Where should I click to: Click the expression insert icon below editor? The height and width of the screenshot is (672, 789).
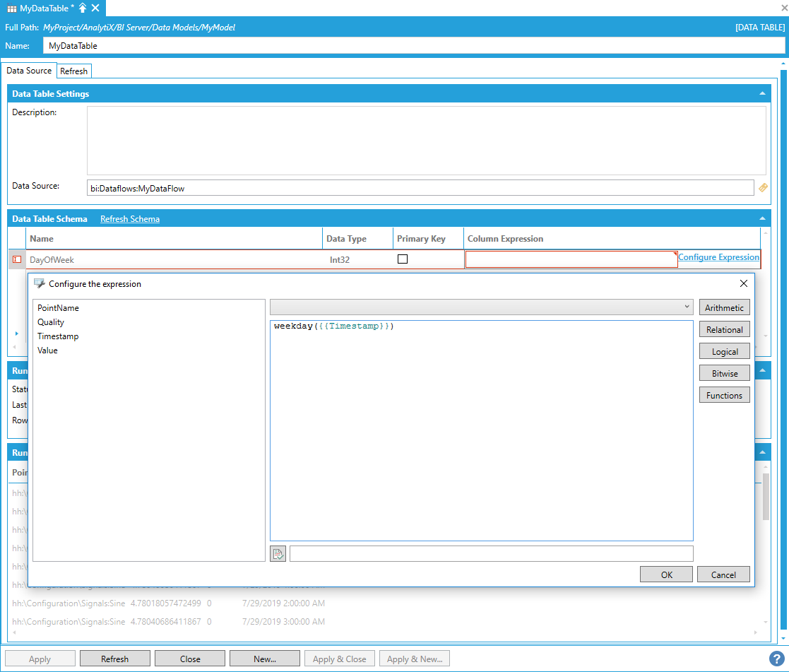(x=278, y=554)
